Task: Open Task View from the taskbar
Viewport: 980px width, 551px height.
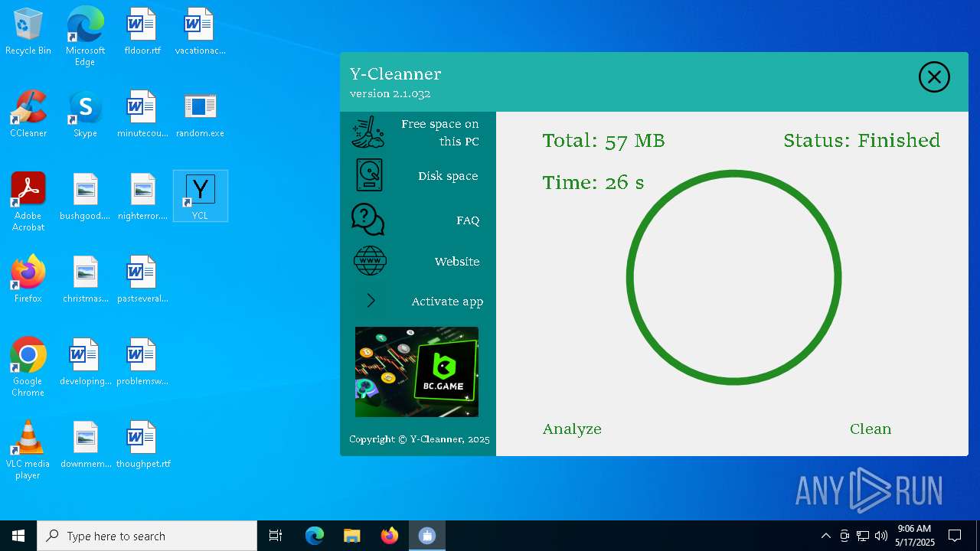Action: 276,536
